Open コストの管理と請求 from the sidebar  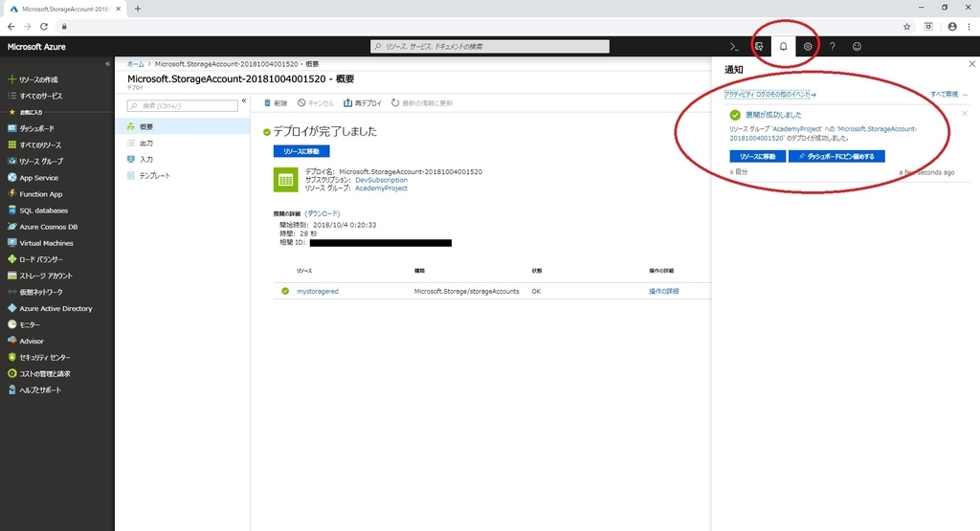pyautogui.click(x=38, y=373)
